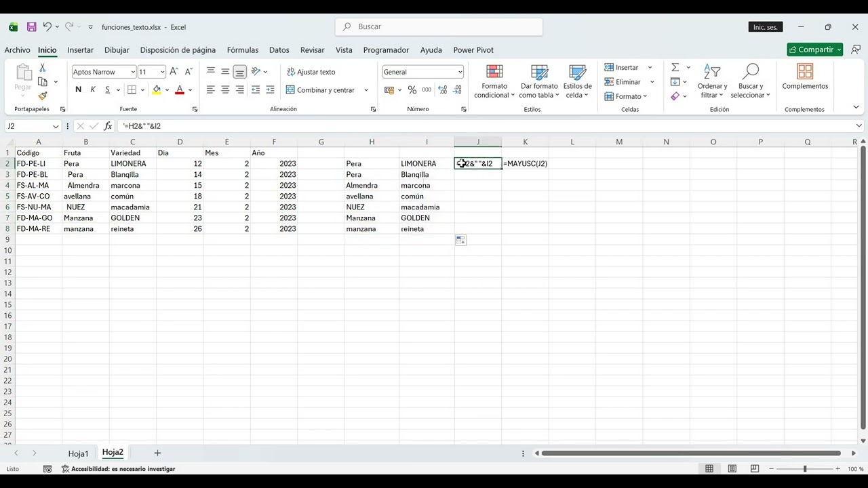Apply the yellow fill color
The width and height of the screenshot is (868, 488).
pos(157,89)
